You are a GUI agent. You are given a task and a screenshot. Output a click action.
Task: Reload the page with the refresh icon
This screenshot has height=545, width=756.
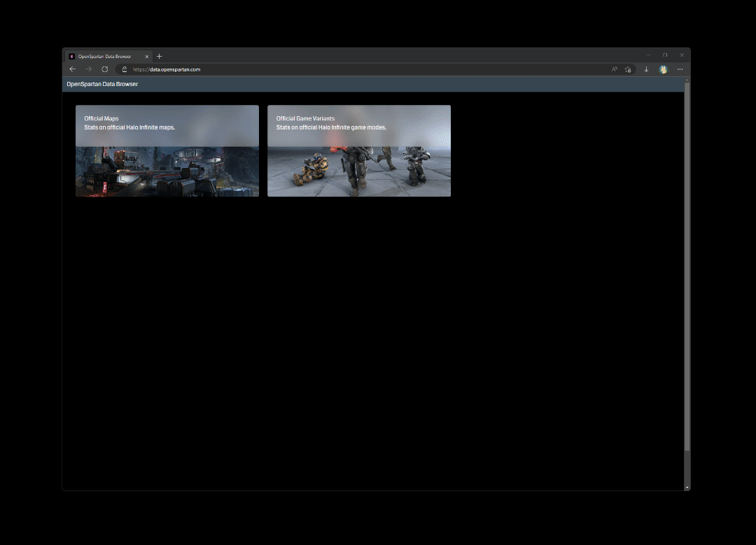click(104, 69)
